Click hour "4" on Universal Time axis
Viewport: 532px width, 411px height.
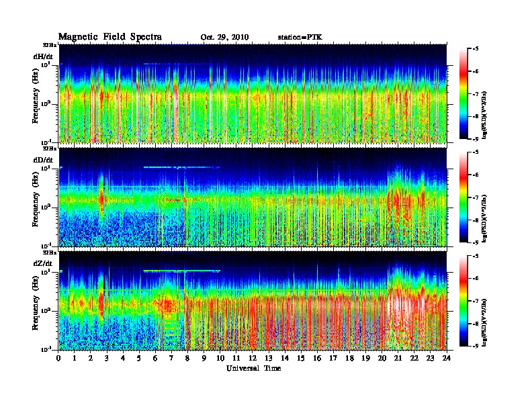tap(123, 358)
